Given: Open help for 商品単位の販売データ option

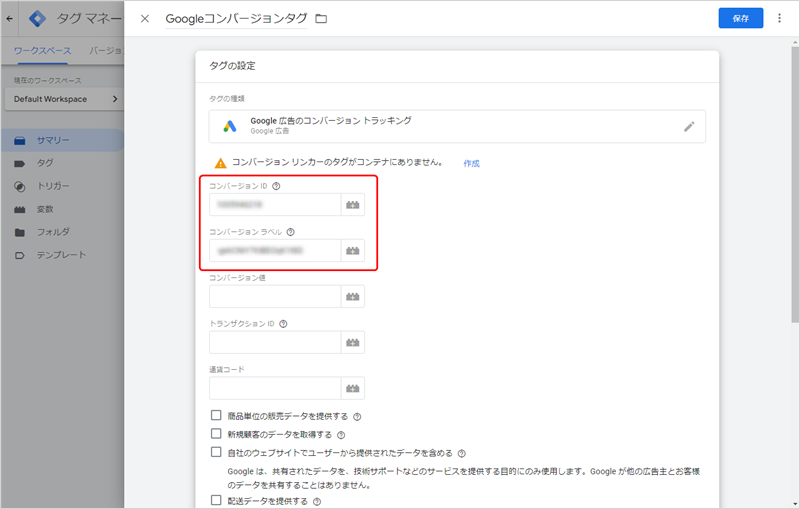Looking at the screenshot, I should 357,417.
